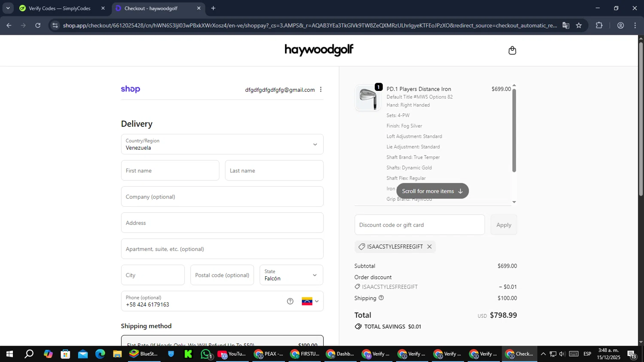The width and height of the screenshot is (644, 362).
Task: Switch to FIRSTU Chrome window in taskbar
Action: click(x=305, y=354)
